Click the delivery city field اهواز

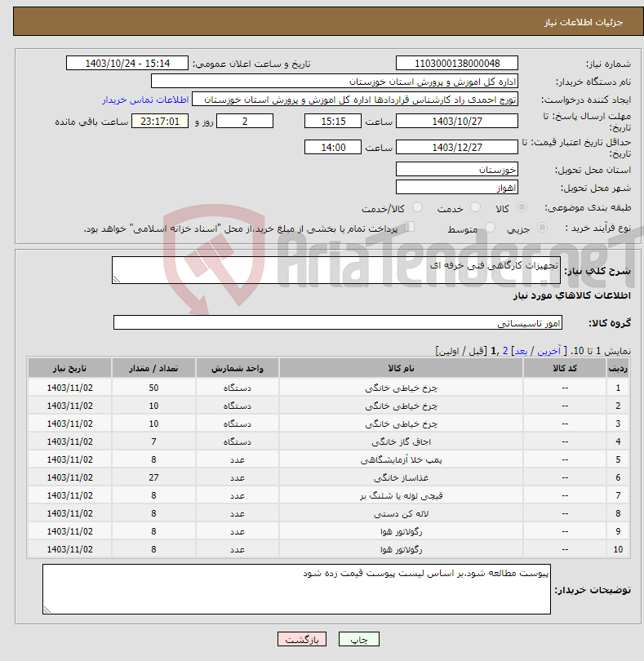click(457, 187)
